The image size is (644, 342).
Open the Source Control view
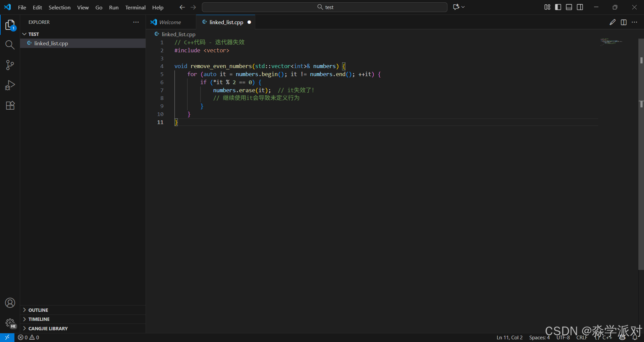10,65
